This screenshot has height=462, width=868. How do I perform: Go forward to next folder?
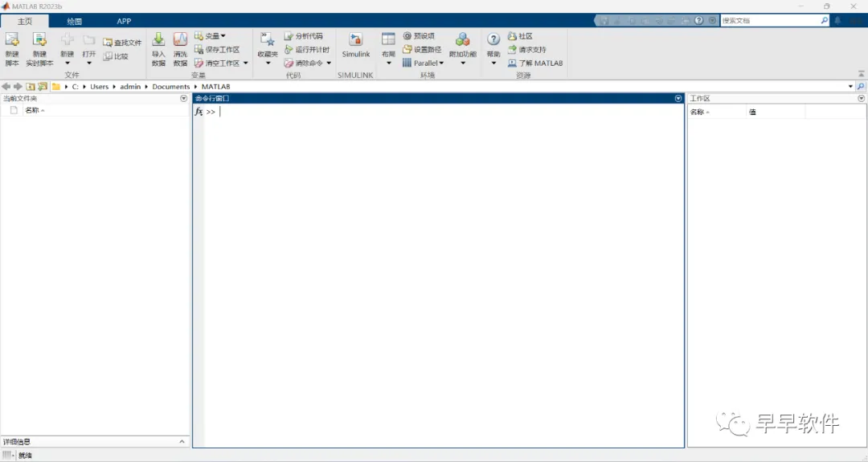coord(18,86)
